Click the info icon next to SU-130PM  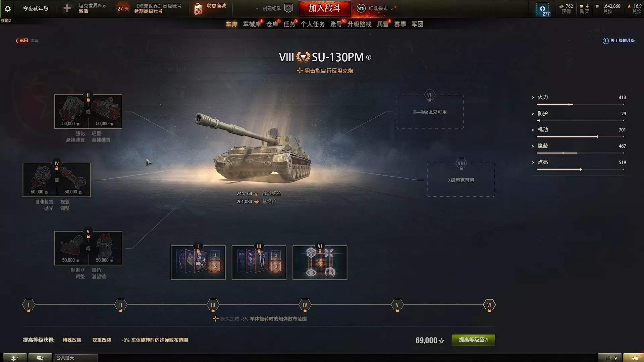pyautogui.click(x=369, y=57)
